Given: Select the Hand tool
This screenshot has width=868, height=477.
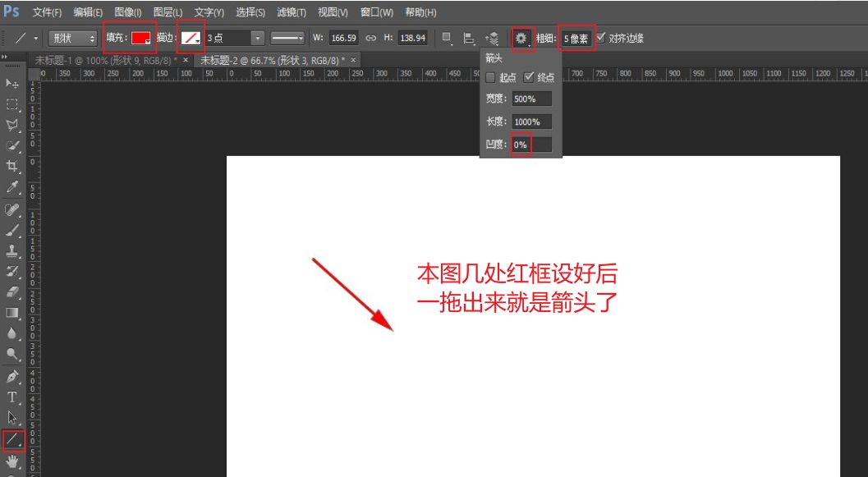Looking at the screenshot, I should [x=12, y=461].
